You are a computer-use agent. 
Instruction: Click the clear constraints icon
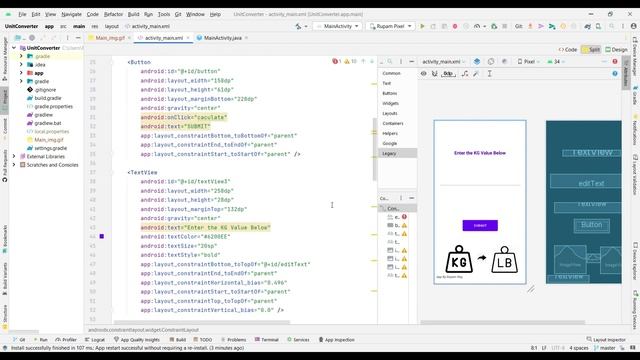pos(465,73)
